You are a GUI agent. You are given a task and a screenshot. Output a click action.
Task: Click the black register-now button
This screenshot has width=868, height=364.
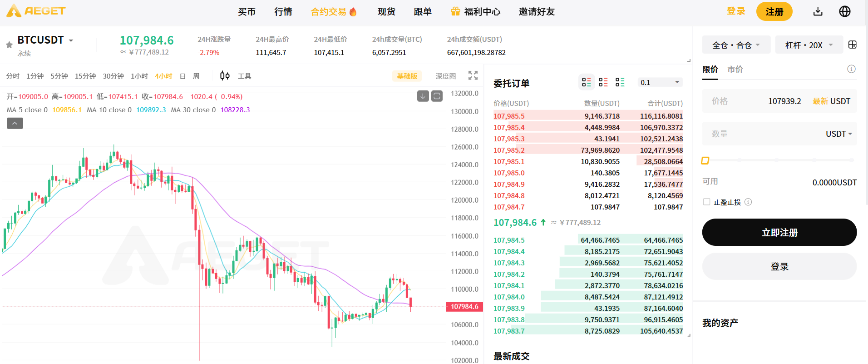point(779,232)
